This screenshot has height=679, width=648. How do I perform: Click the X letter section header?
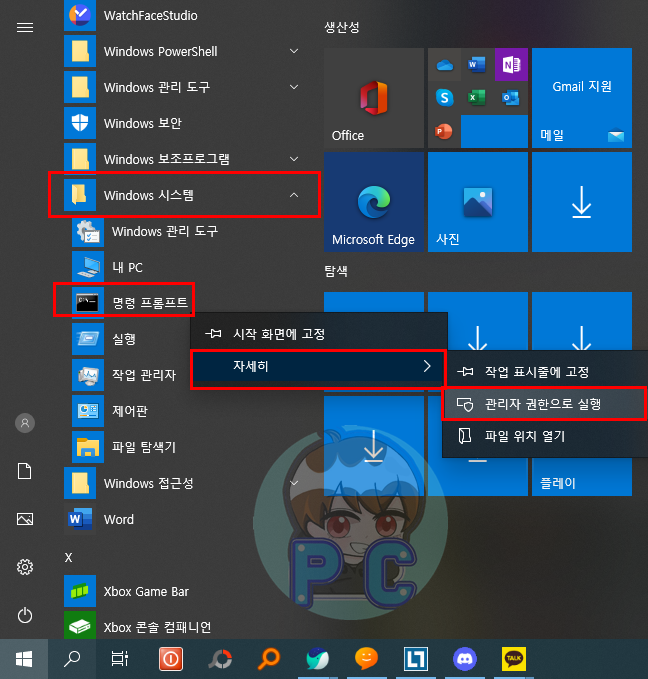(68, 557)
